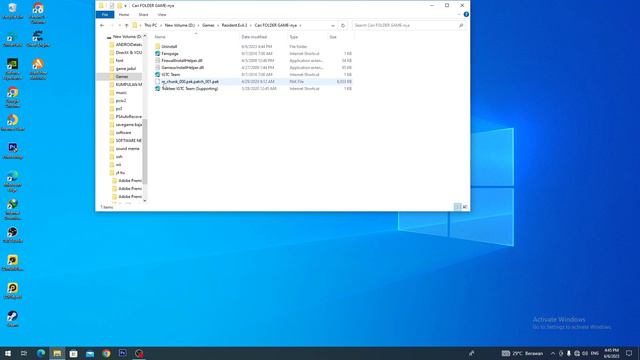640x360 pixels.
Task: Open the Share ribbon tab
Action: point(143,15)
